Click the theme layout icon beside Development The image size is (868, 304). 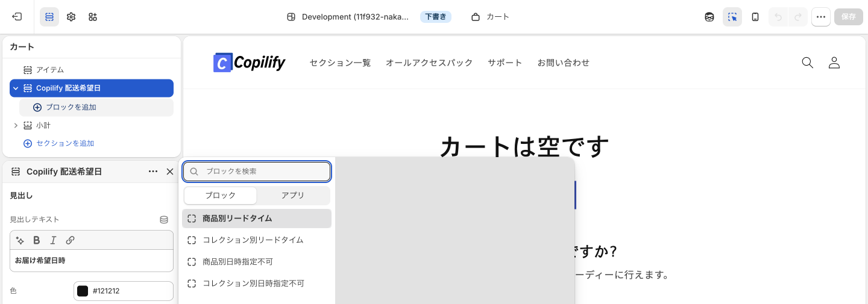point(291,17)
